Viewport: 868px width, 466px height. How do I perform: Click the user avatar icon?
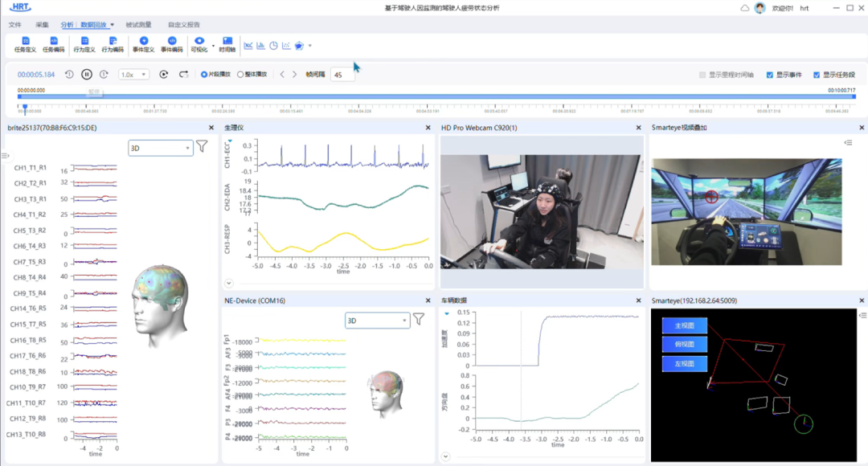pos(760,8)
